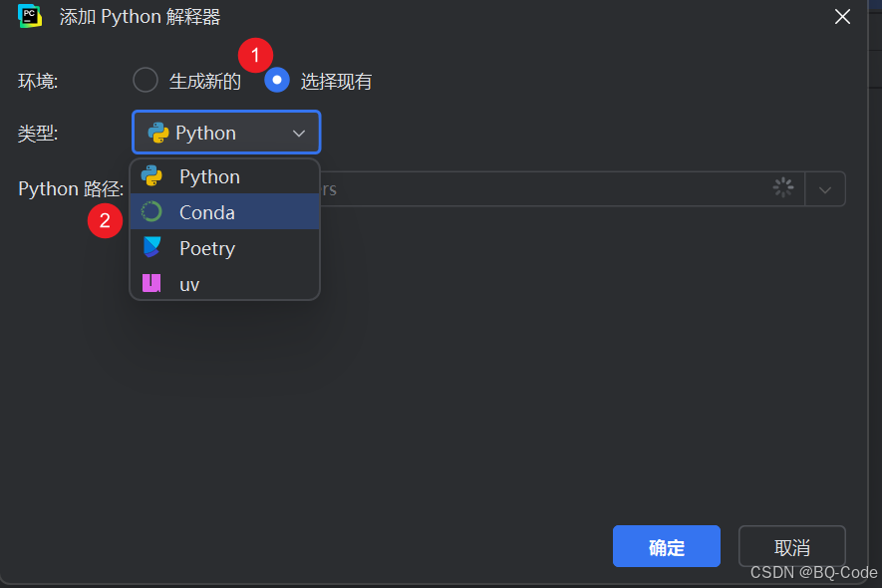Click the PyCharm logo in the dialog title
Image resolution: width=882 pixels, height=588 pixels.
coord(30,17)
